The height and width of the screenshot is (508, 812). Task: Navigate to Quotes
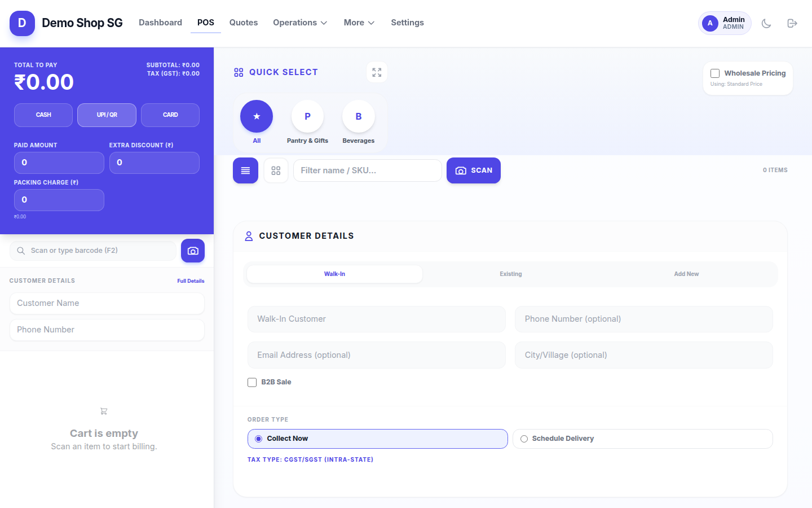[244, 23]
